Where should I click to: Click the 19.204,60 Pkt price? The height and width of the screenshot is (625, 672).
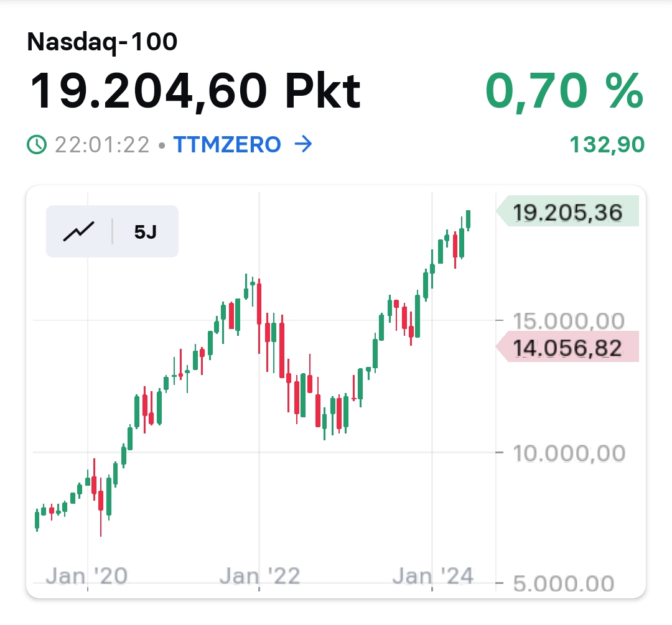pyautogui.click(x=195, y=91)
